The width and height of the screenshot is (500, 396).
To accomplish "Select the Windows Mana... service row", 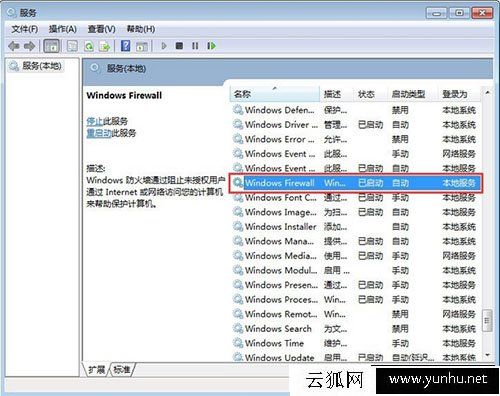I will pyautogui.click(x=356, y=241).
